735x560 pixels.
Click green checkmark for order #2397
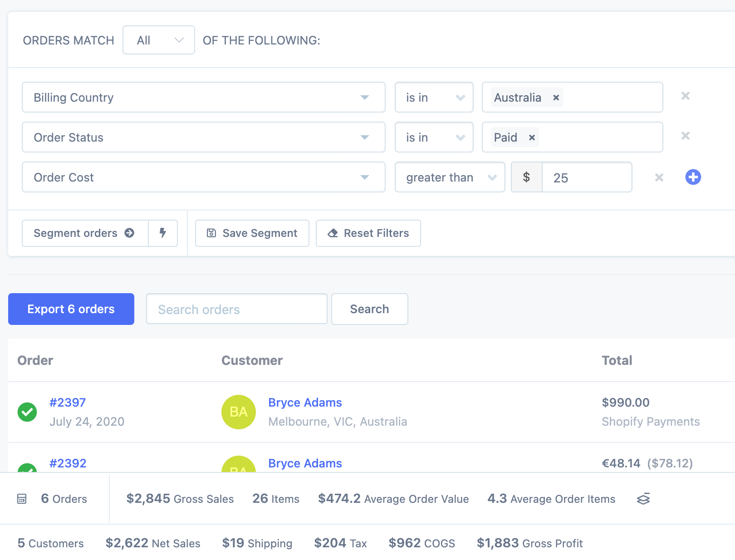point(27,412)
